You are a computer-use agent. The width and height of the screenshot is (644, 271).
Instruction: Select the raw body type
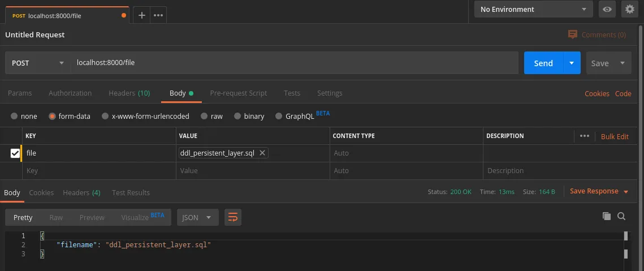[x=211, y=116]
